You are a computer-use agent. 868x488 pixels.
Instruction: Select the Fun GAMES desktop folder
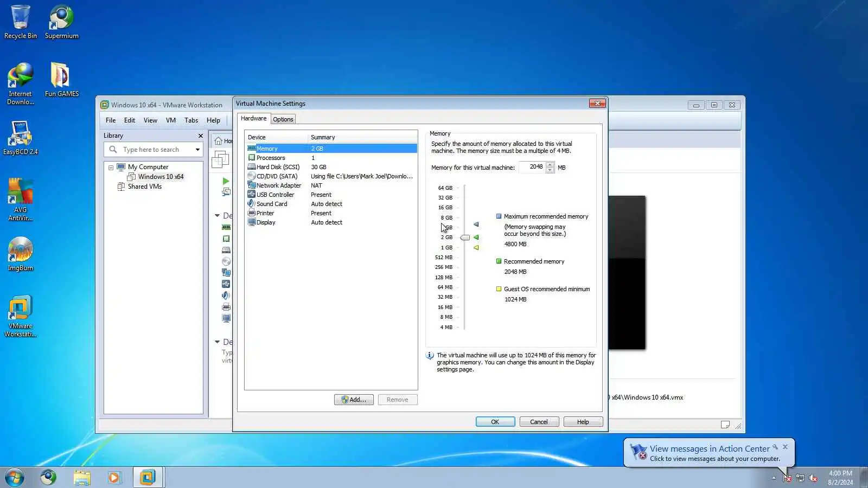(x=61, y=80)
